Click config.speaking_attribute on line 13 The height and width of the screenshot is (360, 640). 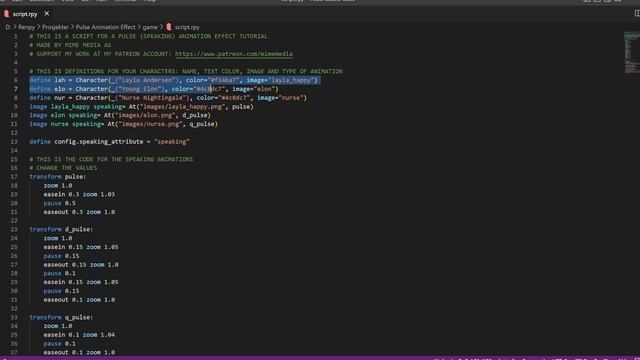click(x=98, y=142)
